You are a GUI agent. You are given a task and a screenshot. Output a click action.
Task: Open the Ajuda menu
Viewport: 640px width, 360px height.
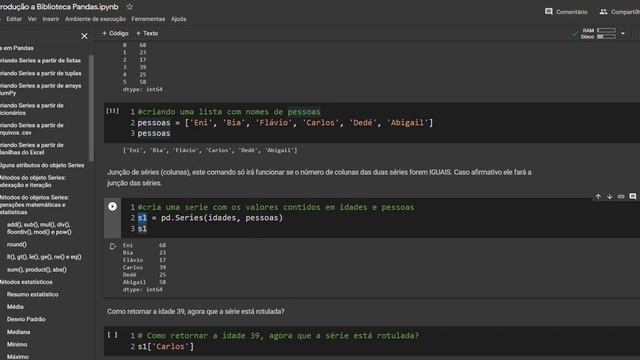coord(179,19)
